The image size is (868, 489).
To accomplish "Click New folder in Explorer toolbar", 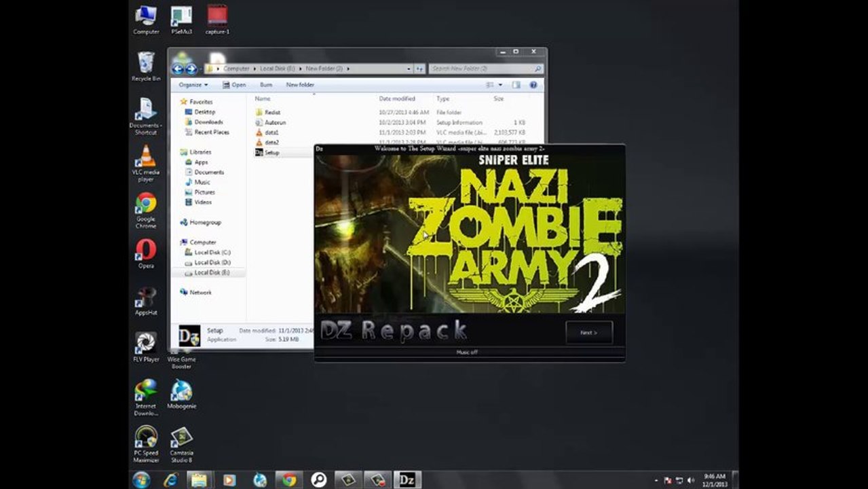I will pos(300,85).
